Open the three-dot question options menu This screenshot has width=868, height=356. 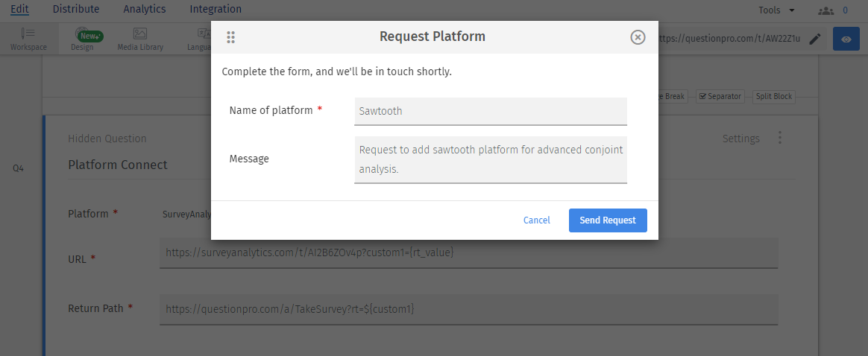780,138
